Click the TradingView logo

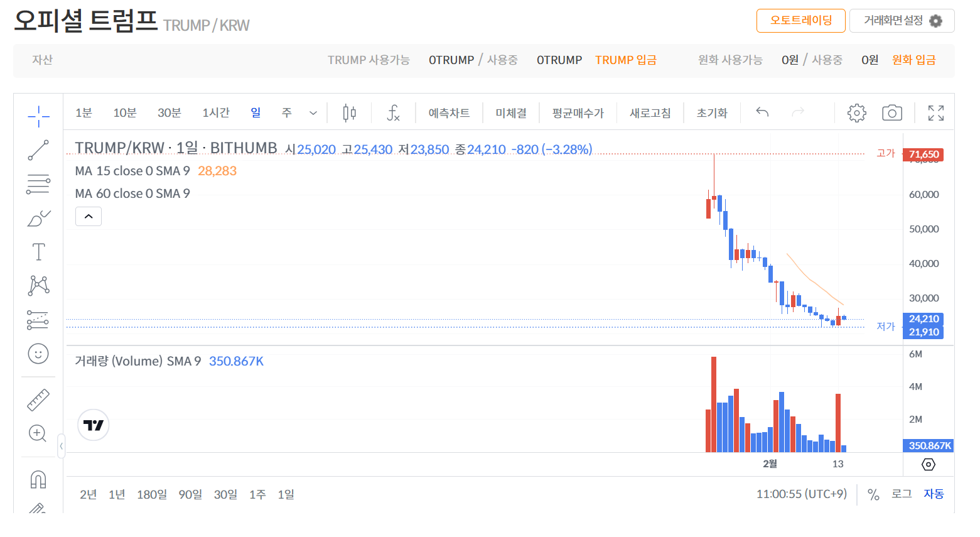pyautogui.click(x=94, y=425)
